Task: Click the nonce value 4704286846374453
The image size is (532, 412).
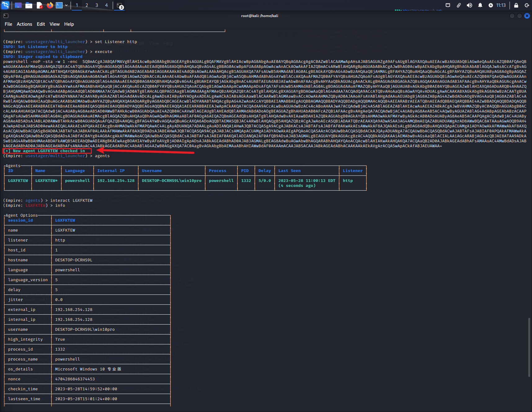Action: 75,379
